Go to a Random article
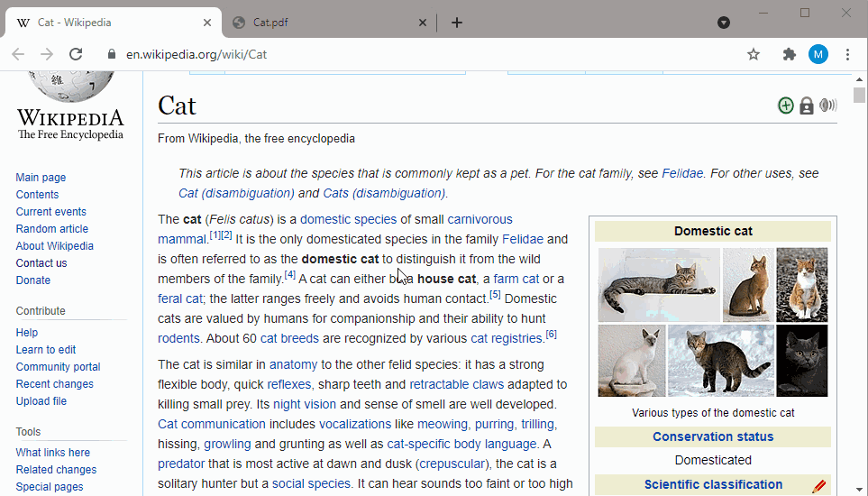 (52, 229)
